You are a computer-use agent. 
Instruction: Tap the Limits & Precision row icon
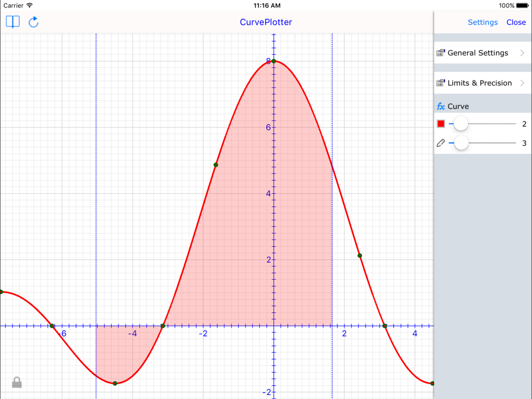pos(440,83)
